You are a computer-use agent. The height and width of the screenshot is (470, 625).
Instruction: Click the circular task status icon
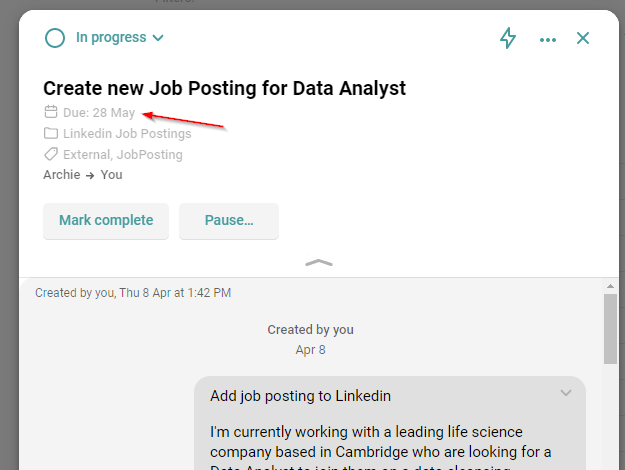point(55,38)
